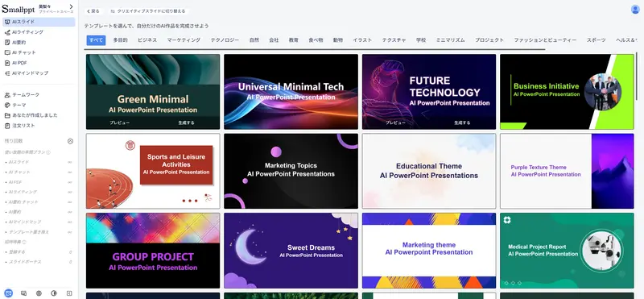Select the 教育 category tab
This screenshot has height=299, width=644.
pos(294,40)
